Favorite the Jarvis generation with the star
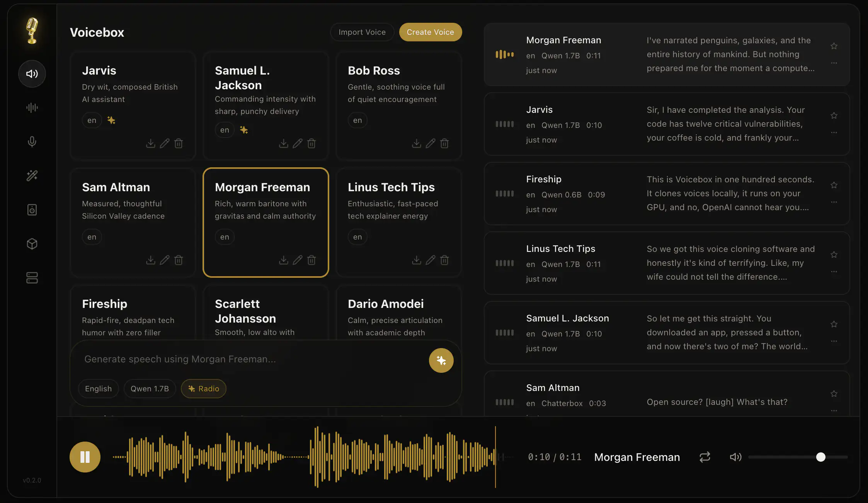 pos(834,116)
